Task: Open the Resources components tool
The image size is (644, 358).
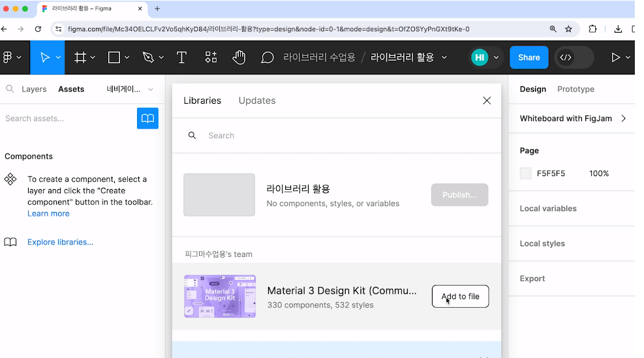Action: click(211, 57)
